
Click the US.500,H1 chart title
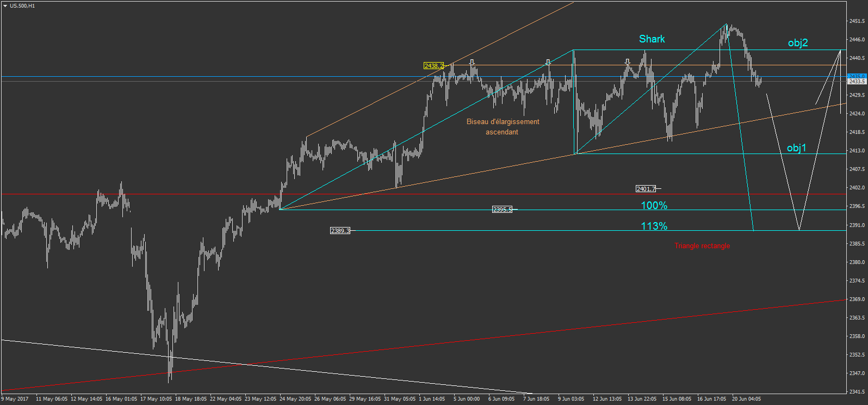pos(22,6)
